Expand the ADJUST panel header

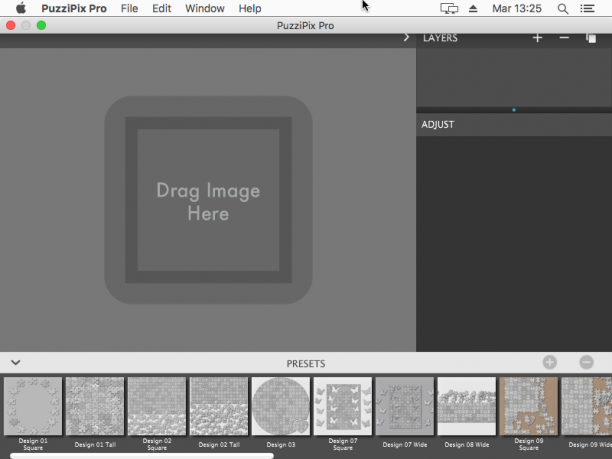point(514,125)
